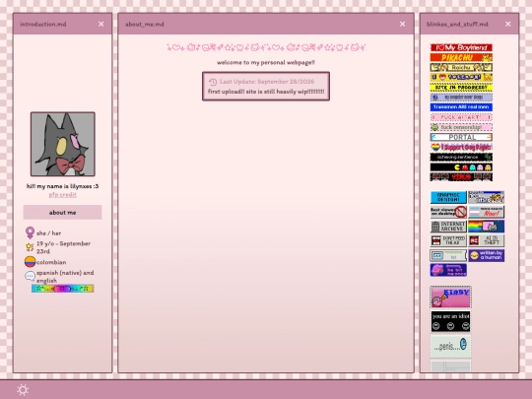This screenshot has height=399, width=532.
Task: Click the first upload site is wip text
Action: tap(266, 92)
